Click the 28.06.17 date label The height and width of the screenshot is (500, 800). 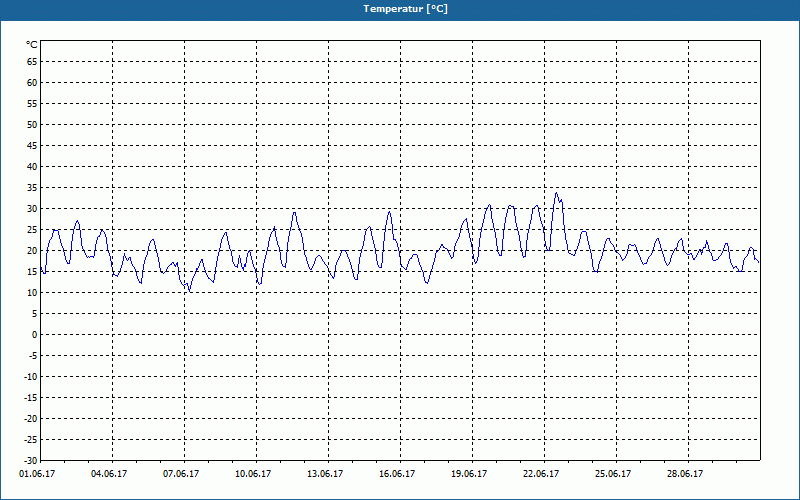tap(685, 474)
